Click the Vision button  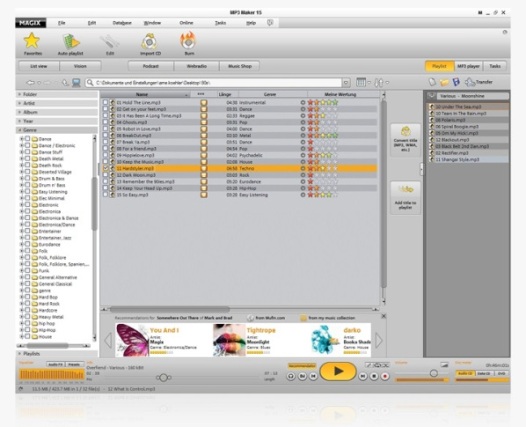coord(80,66)
